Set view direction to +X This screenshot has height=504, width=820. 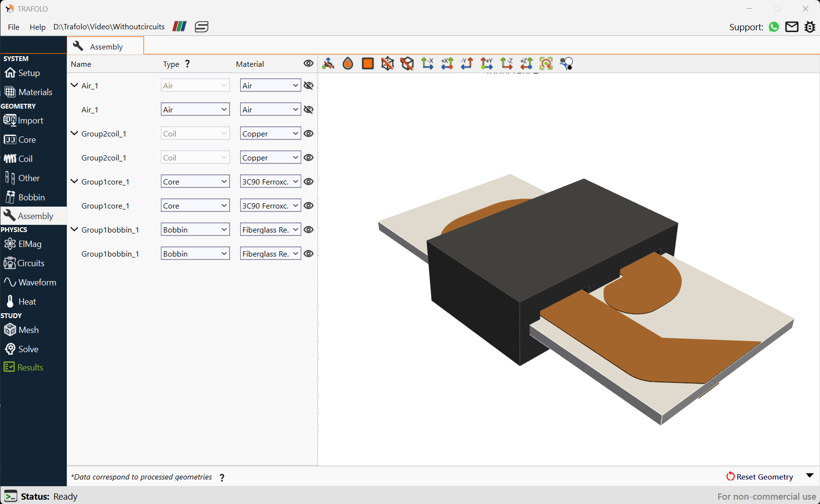(x=447, y=63)
